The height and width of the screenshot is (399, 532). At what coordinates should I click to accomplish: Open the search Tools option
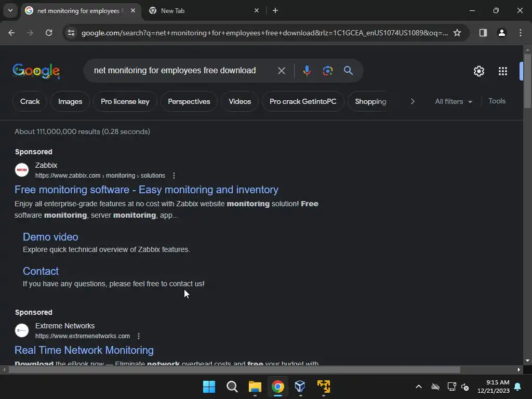[497, 101]
